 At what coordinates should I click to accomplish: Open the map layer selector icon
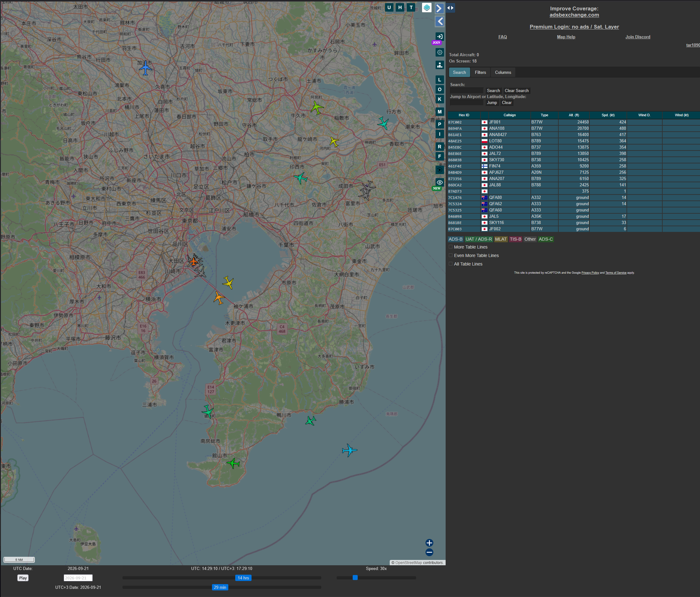point(427,8)
